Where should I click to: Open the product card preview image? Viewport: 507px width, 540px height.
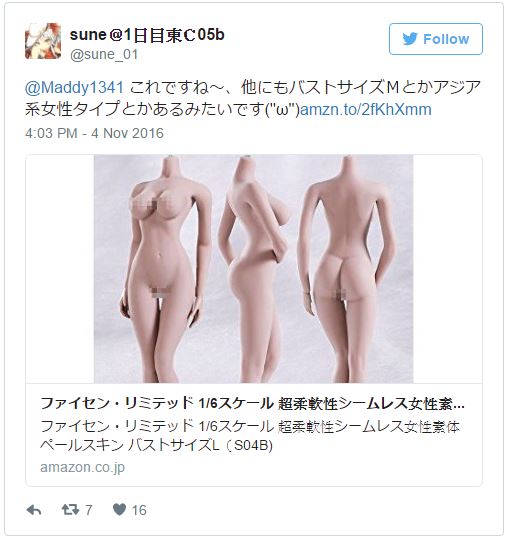point(254,269)
